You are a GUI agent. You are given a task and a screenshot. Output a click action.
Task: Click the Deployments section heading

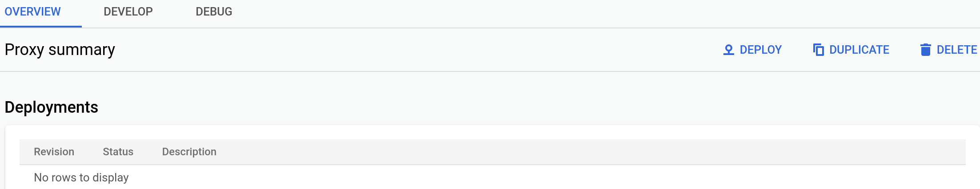point(51,107)
